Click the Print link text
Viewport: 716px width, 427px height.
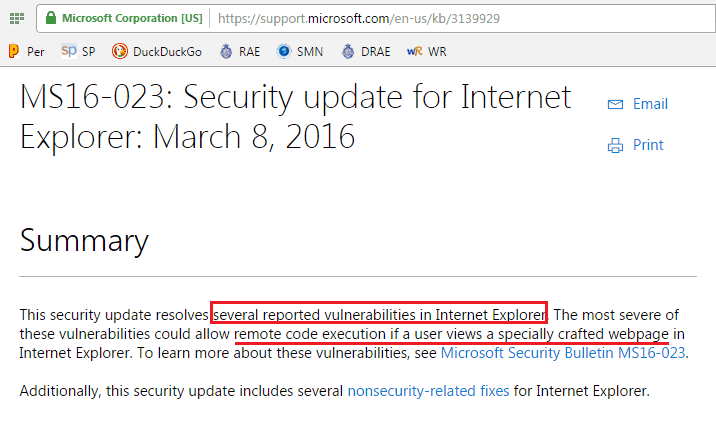click(648, 145)
